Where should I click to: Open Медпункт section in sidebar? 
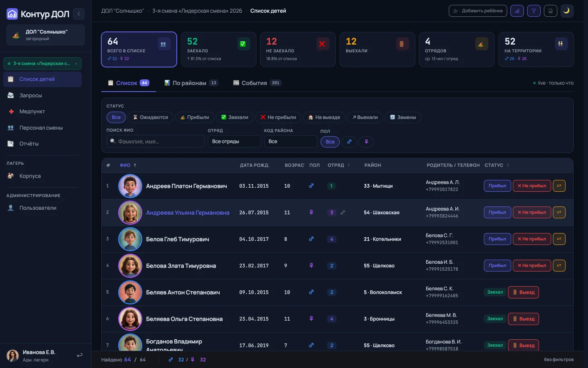[x=42, y=112]
